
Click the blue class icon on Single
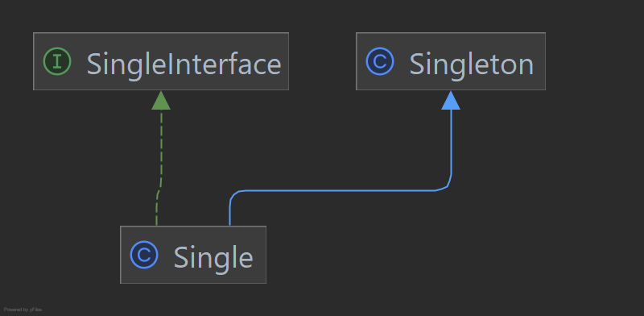[144, 255]
